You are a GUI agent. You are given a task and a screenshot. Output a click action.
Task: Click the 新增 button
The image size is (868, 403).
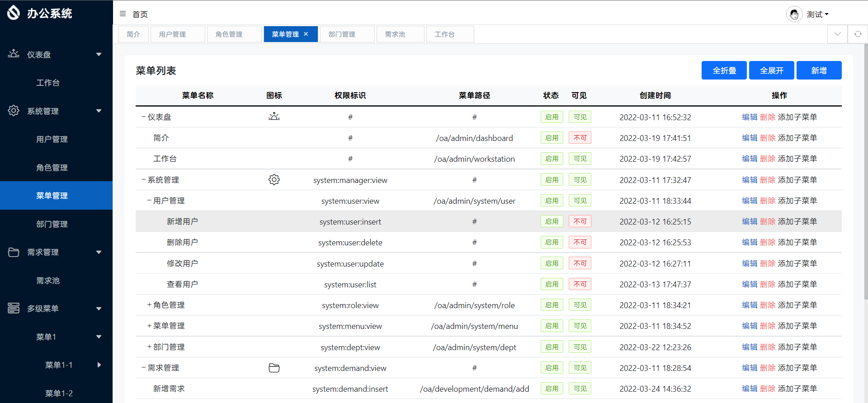819,70
